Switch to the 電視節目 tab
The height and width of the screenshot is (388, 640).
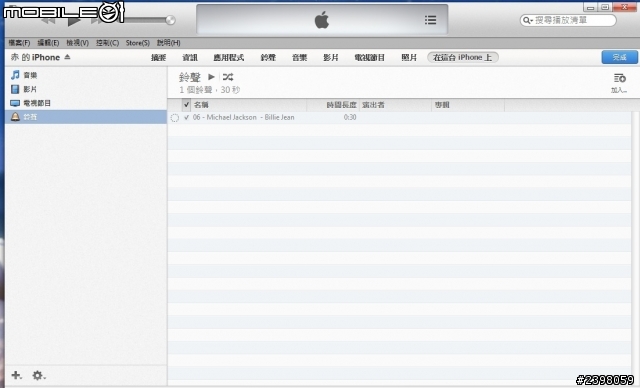[369, 58]
